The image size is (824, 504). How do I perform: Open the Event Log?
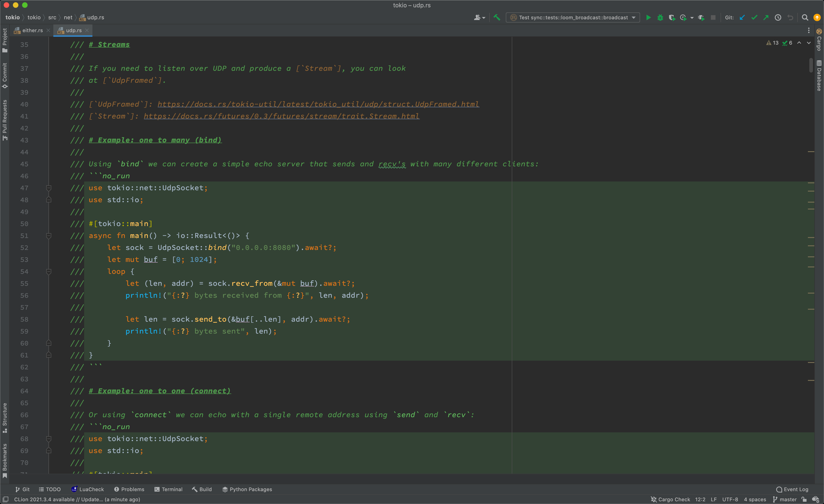click(x=792, y=489)
